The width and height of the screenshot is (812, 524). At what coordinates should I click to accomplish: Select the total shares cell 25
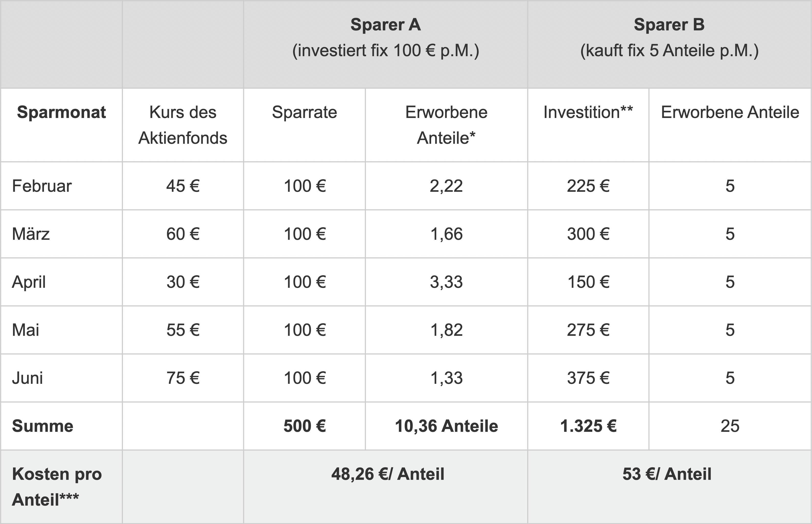[x=730, y=426]
